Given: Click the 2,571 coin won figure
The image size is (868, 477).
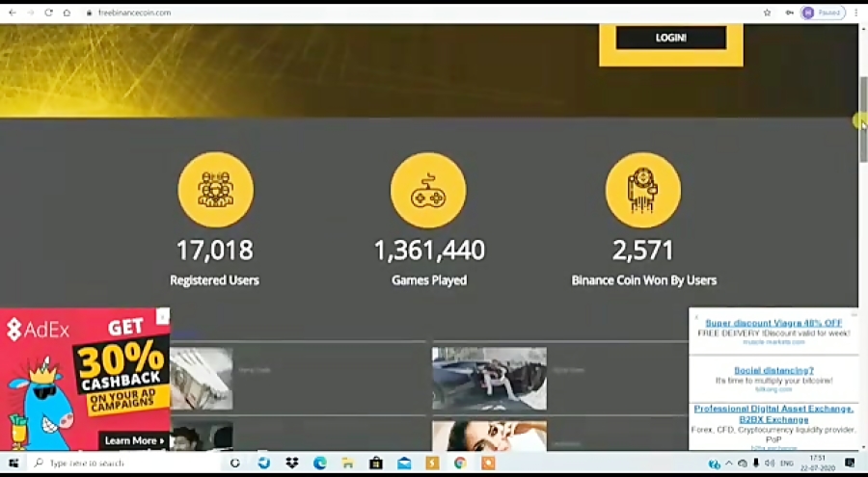Looking at the screenshot, I should pos(643,251).
